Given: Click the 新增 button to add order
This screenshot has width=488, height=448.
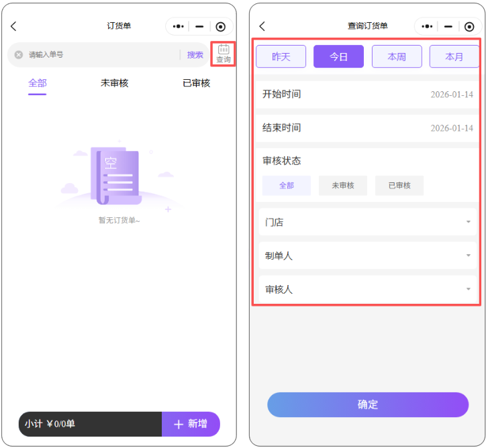Looking at the screenshot, I should pyautogui.click(x=191, y=424).
